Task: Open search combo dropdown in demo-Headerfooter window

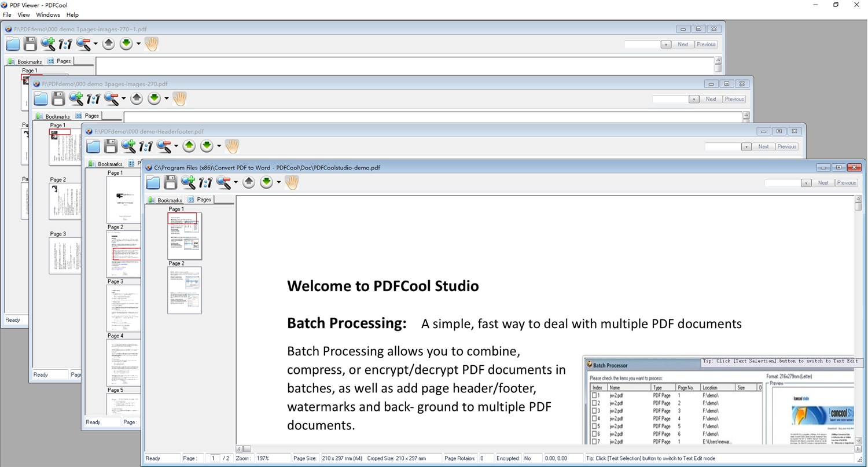Action: 746,147
